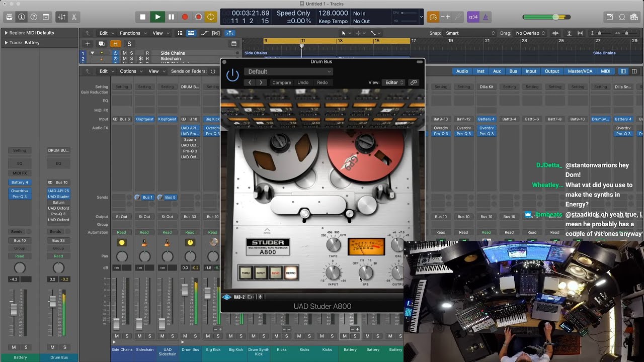The height and width of the screenshot is (362, 644).
Task: Click Redo in the plugin window
Action: click(x=323, y=82)
